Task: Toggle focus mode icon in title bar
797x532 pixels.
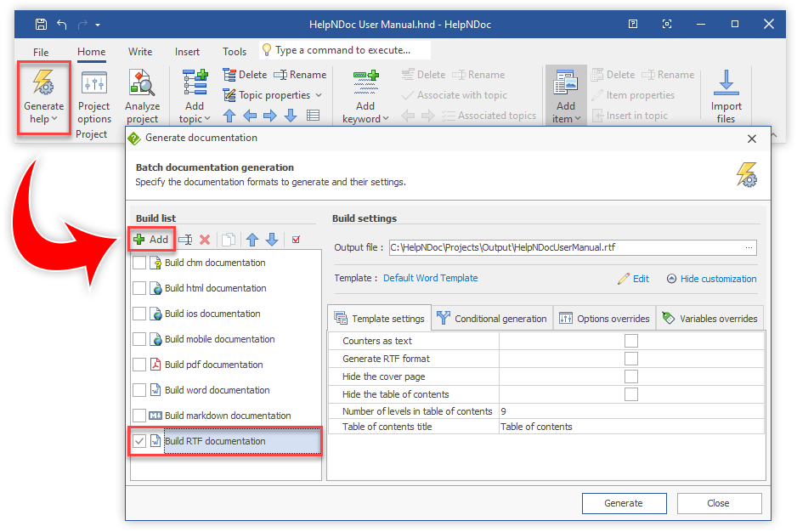Action: coord(667,24)
